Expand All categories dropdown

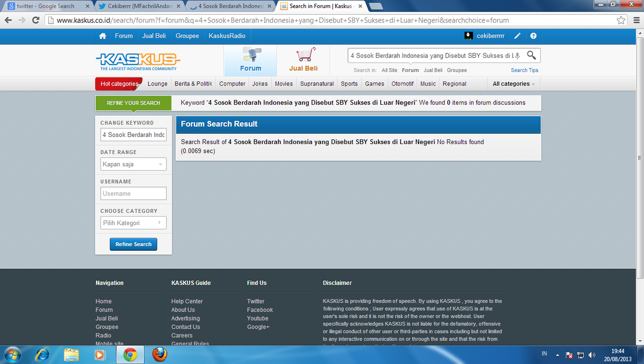tap(514, 84)
